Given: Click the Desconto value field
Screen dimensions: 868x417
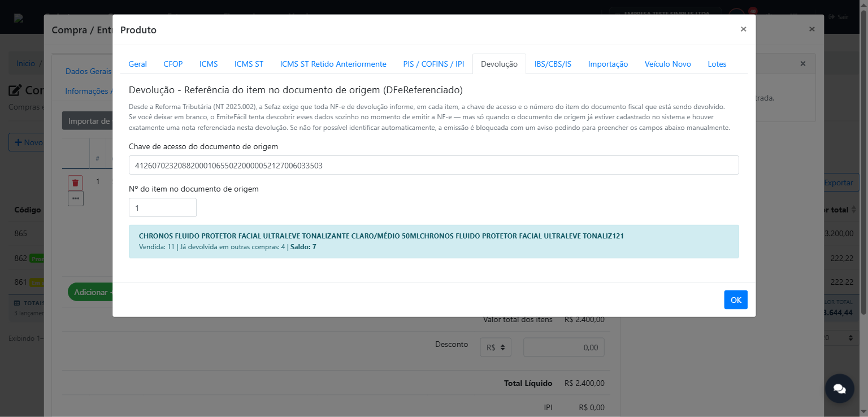Looking at the screenshot, I should (563, 347).
